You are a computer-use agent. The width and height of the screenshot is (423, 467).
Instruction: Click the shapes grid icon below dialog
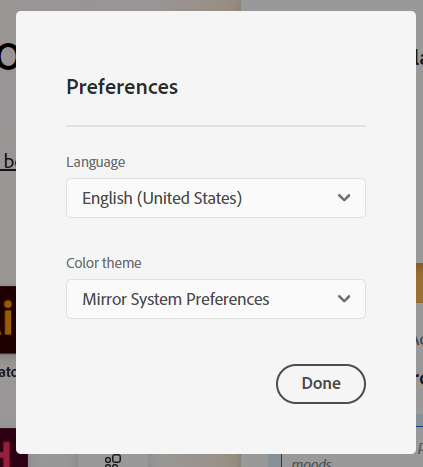[x=113, y=461]
